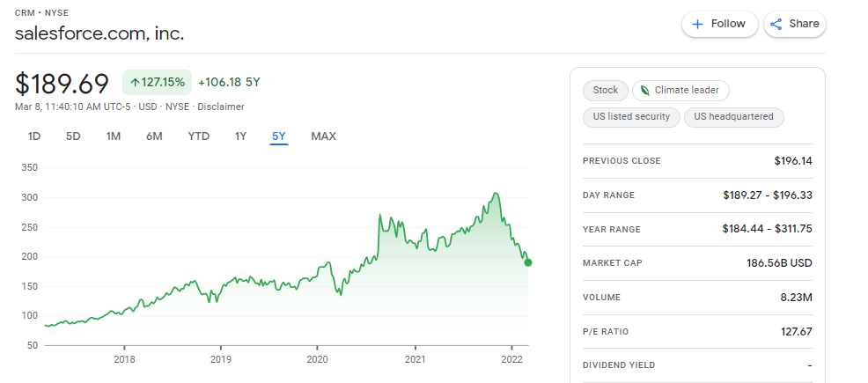Viewport: 868px width, 383px height.
Task: Click the Stock tag chip
Action: click(606, 90)
